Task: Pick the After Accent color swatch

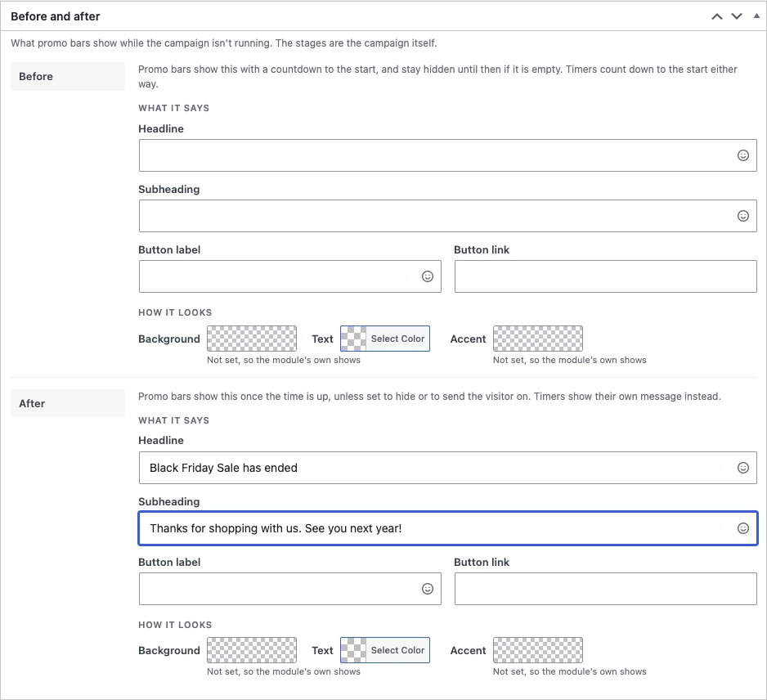Action: pos(537,650)
